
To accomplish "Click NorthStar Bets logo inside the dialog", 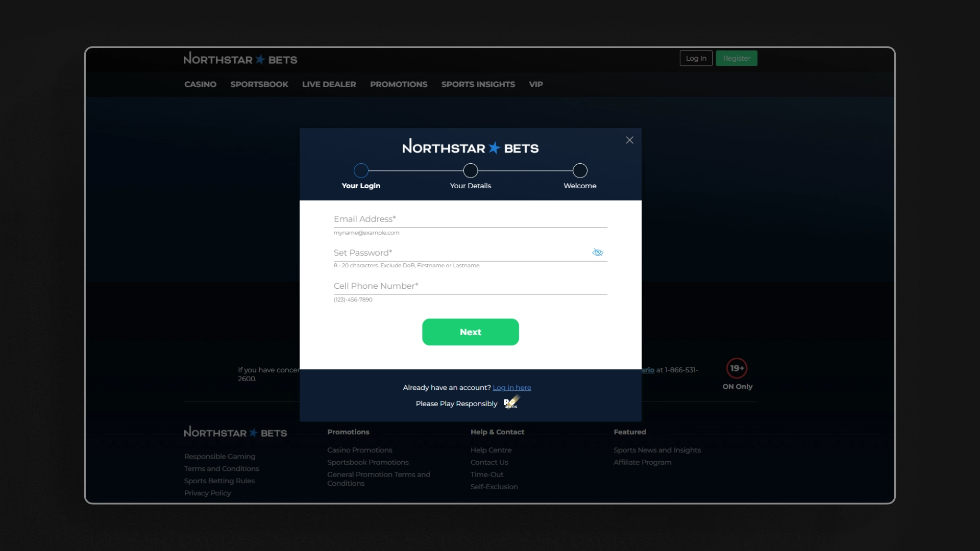I will [x=471, y=147].
